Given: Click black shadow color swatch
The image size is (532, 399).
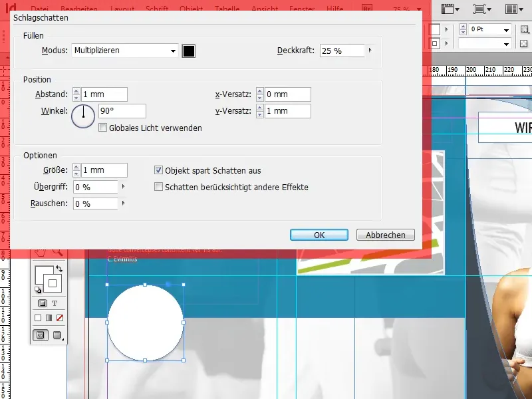Looking at the screenshot, I should click(189, 51).
